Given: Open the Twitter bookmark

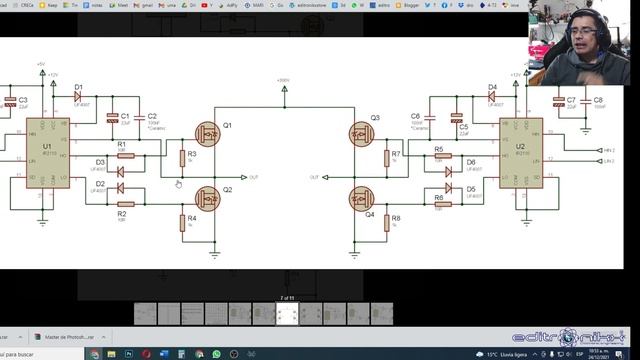Looking at the screenshot, I should tap(430, 5).
